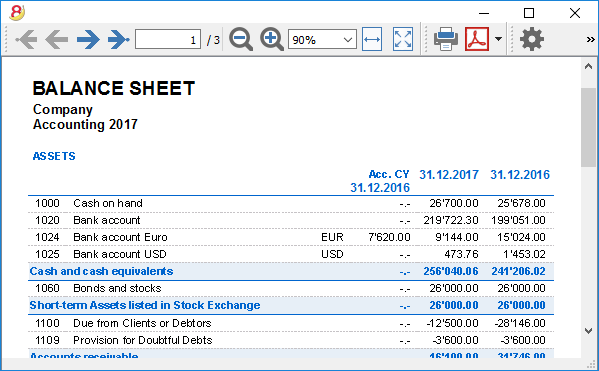
Task: Click the Acc. CY column header
Action: point(389,174)
